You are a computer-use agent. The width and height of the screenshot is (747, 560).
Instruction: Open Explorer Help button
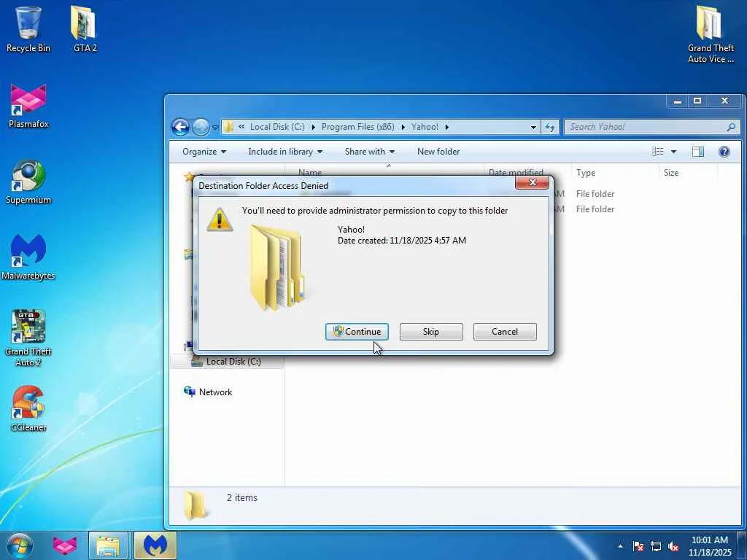coord(724,152)
